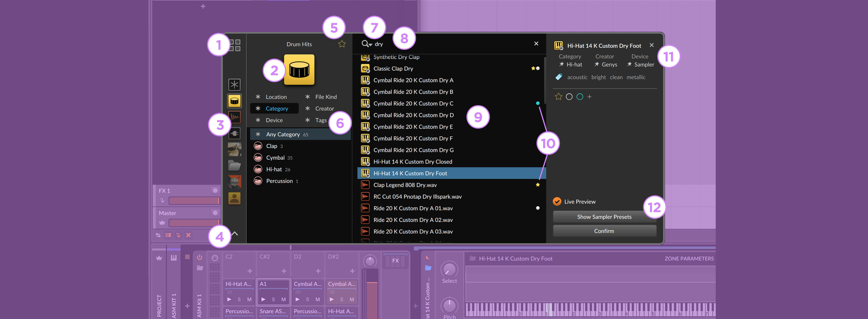Click the Confirm button to load preset

pyautogui.click(x=604, y=231)
